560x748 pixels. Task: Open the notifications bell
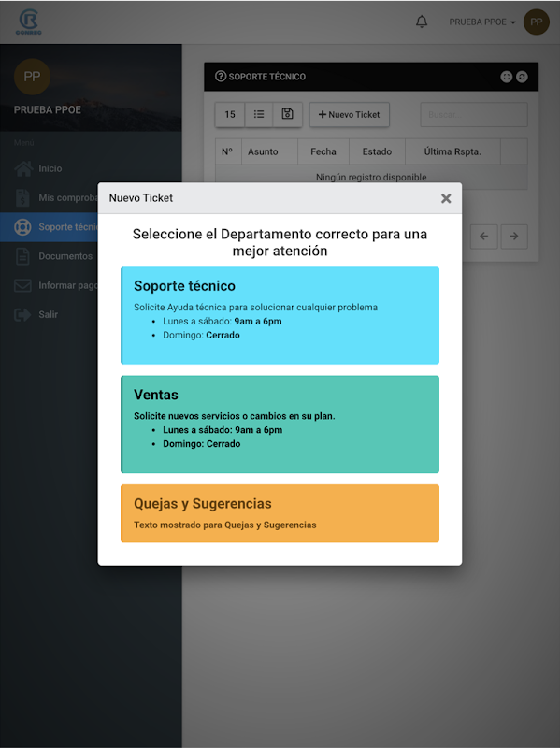click(x=422, y=22)
